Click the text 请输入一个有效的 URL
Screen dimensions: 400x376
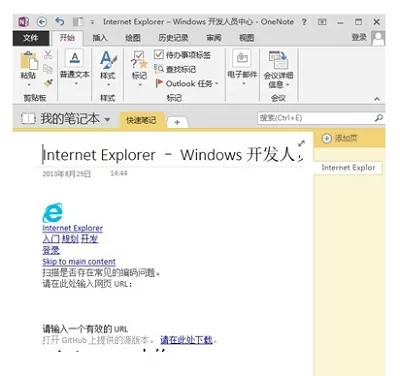[85, 329]
